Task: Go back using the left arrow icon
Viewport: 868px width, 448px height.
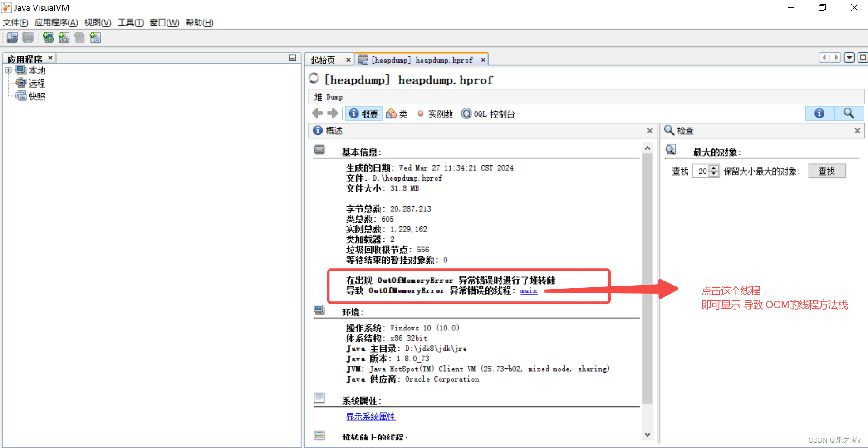Action: 317,113
